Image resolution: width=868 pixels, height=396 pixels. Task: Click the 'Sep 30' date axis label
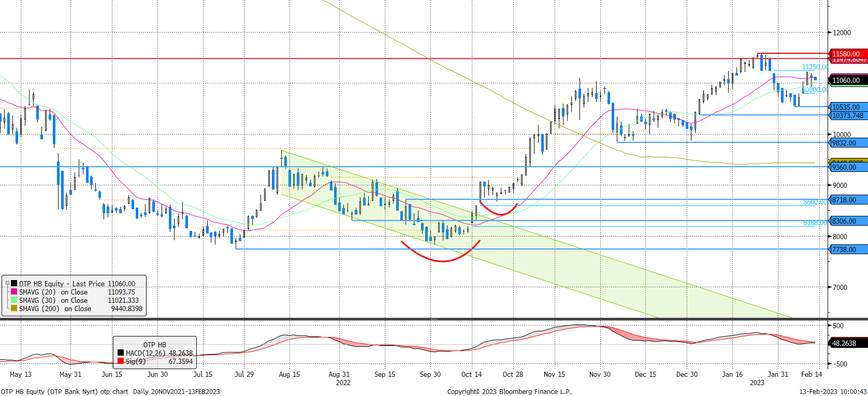pyautogui.click(x=430, y=374)
